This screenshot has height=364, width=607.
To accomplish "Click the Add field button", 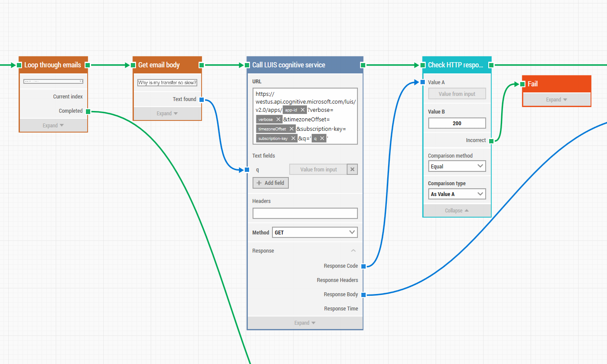I will [x=270, y=183].
